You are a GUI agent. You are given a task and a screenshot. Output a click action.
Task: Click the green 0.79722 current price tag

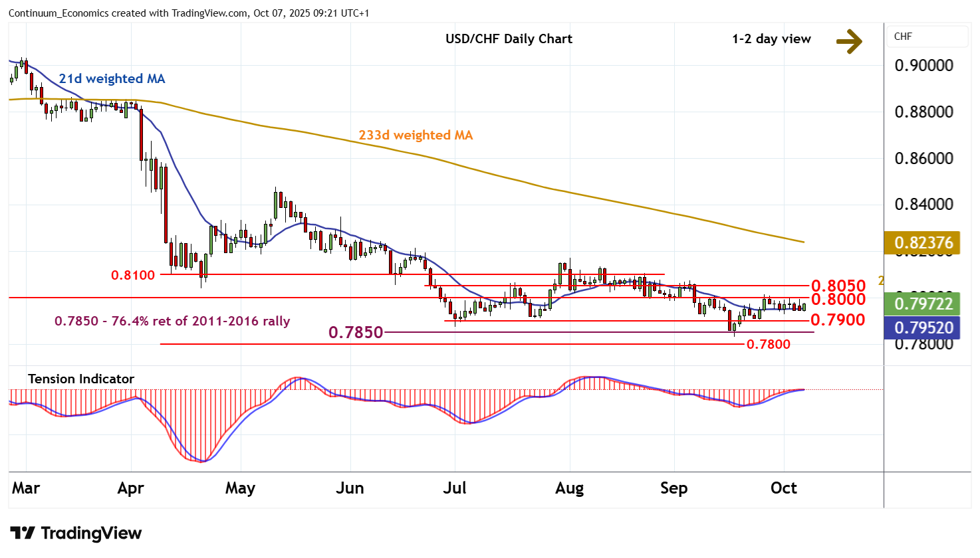[923, 304]
